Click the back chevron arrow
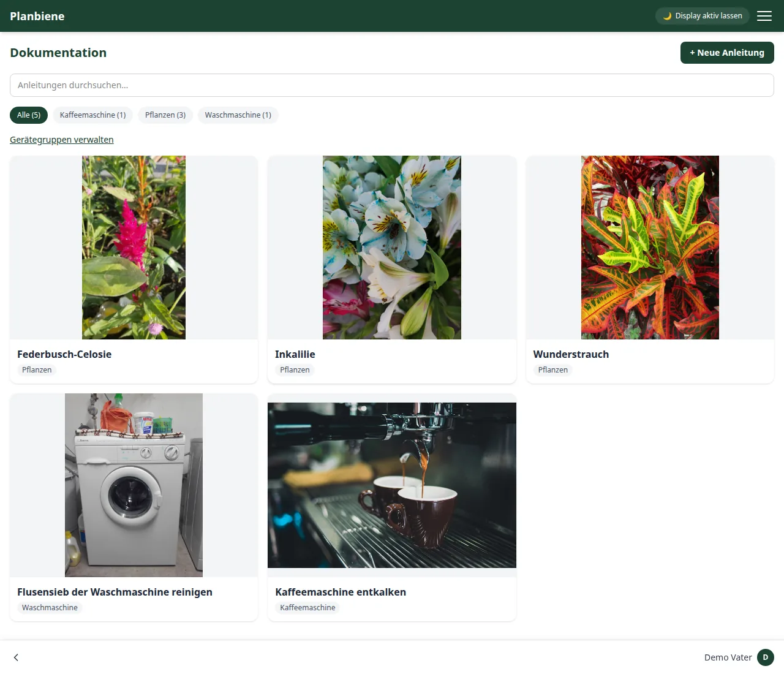Screen dimensions: 784x674 pos(16,657)
